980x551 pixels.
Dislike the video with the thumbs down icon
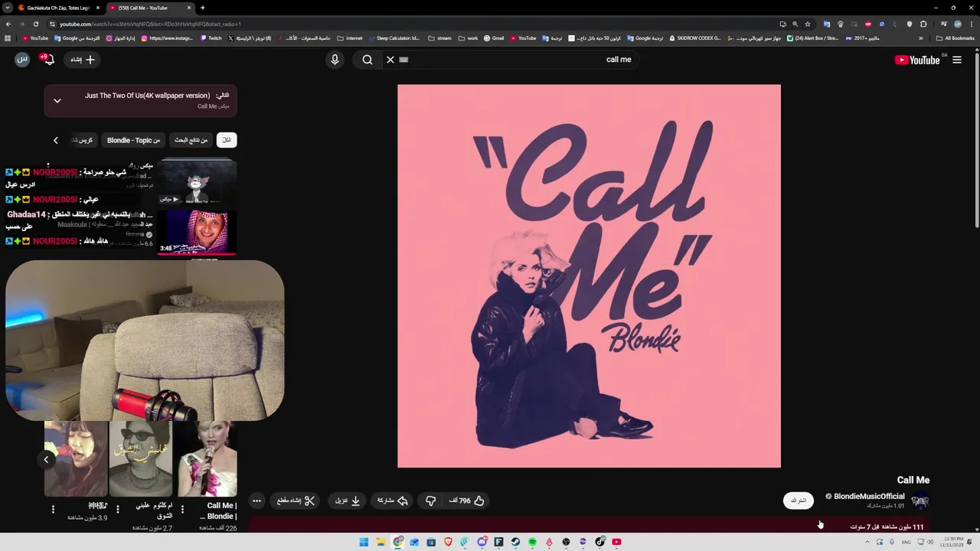(431, 500)
